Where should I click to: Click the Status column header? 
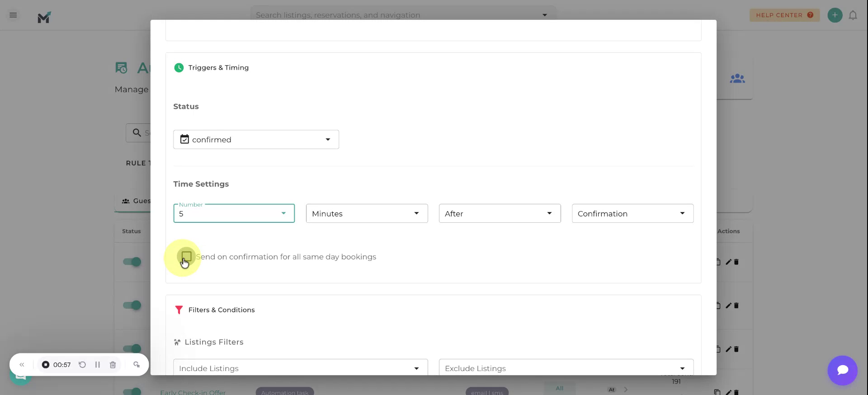[131, 231]
